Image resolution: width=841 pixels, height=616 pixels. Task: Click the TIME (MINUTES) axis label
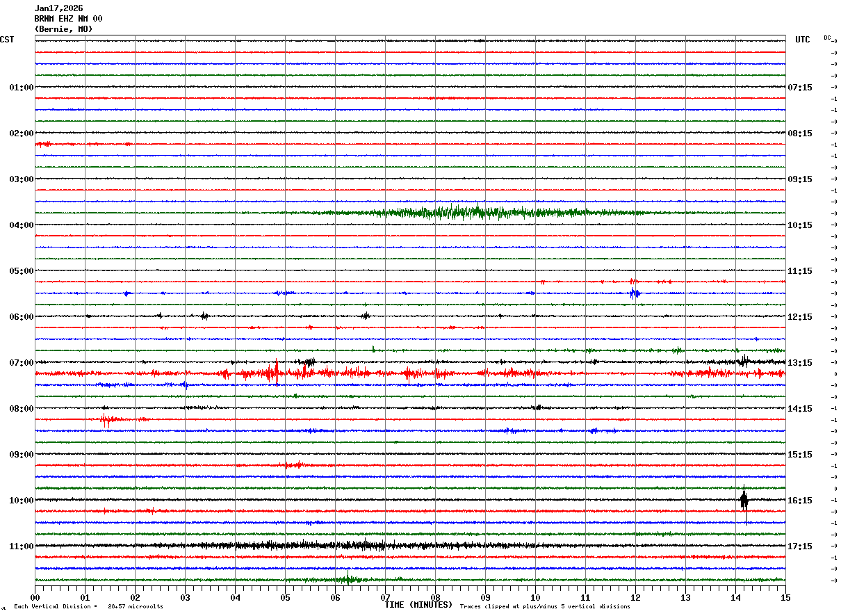(x=418, y=605)
